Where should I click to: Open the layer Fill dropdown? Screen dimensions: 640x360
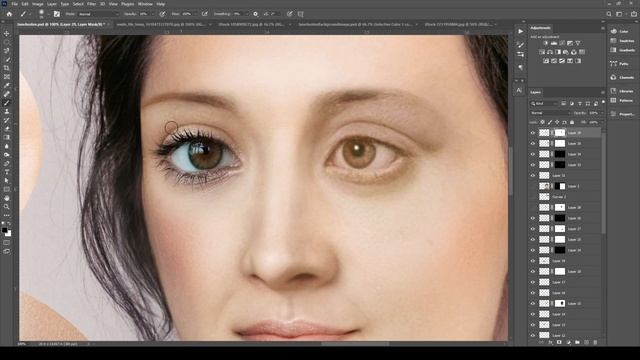(x=601, y=122)
